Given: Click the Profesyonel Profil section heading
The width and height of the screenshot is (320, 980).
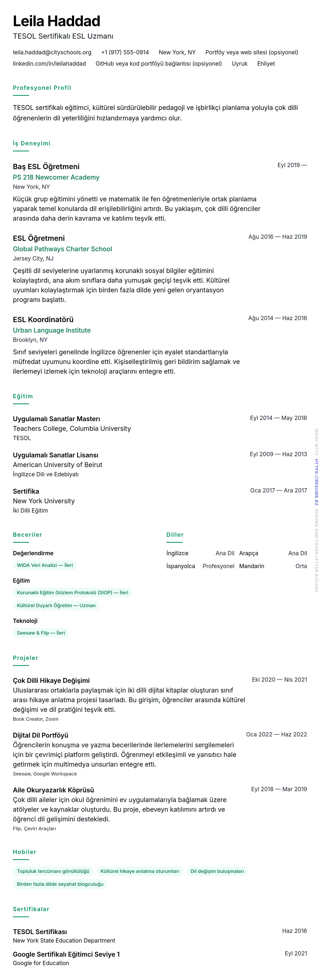Looking at the screenshot, I should (42, 88).
